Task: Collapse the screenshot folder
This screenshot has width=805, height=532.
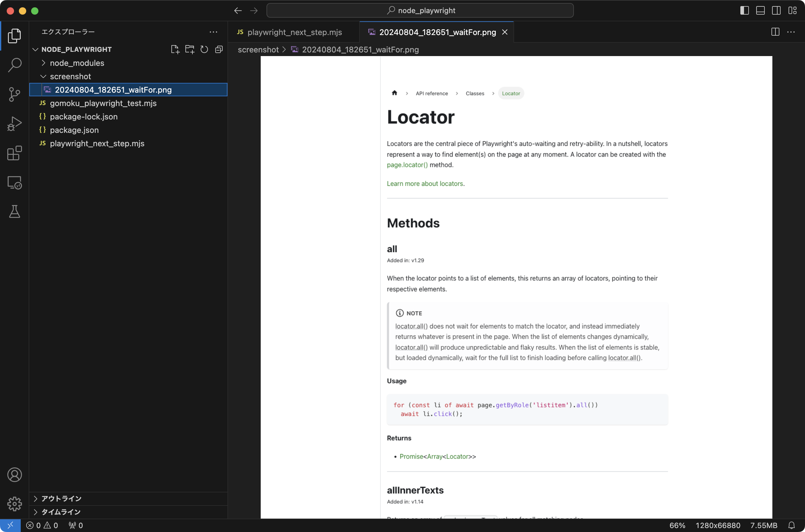Action: tap(70, 76)
